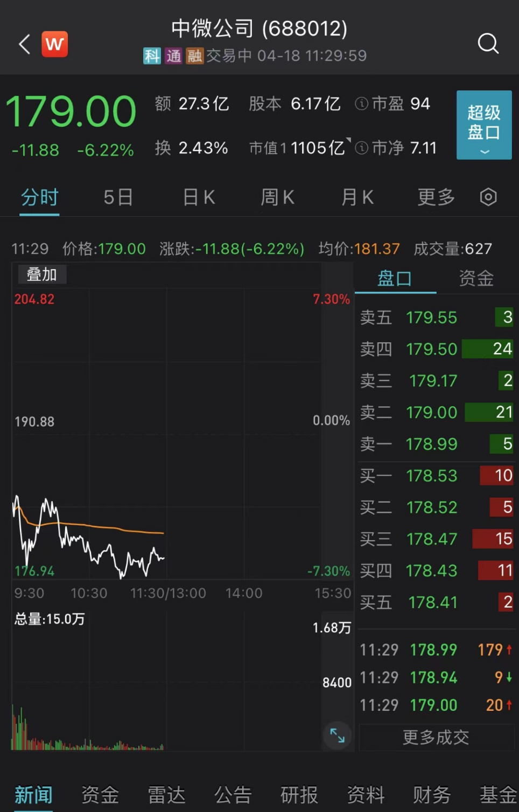Tap the info icon beside 市盈

pyautogui.click(x=362, y=104)
